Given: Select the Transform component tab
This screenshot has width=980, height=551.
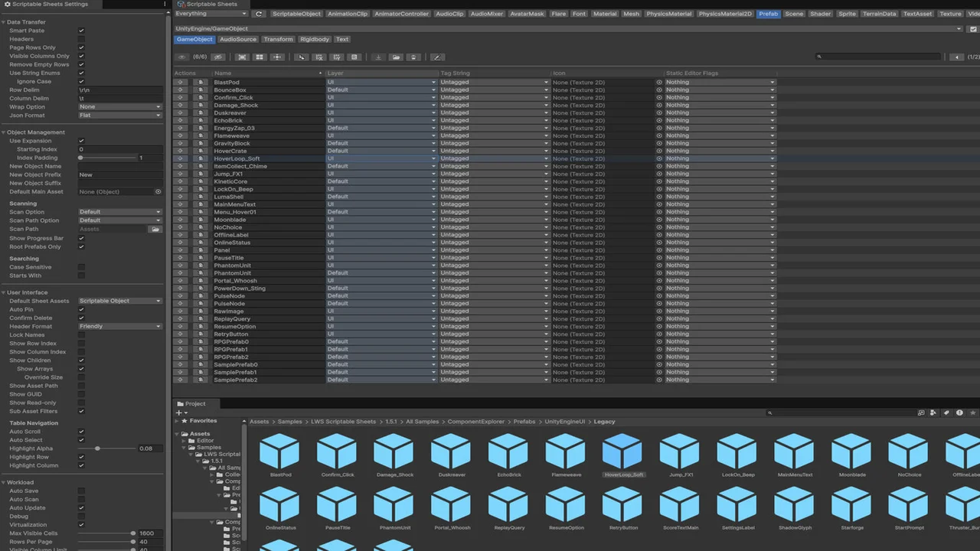Looking at the screenshot, I should (x=278, y=39).
